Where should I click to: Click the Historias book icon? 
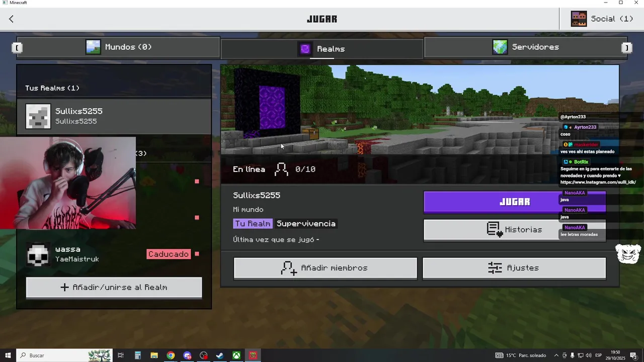(x=495, y=230)
